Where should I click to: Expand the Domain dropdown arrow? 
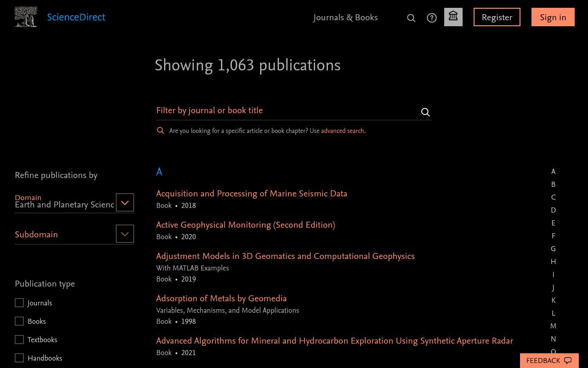tap(125, 202)
